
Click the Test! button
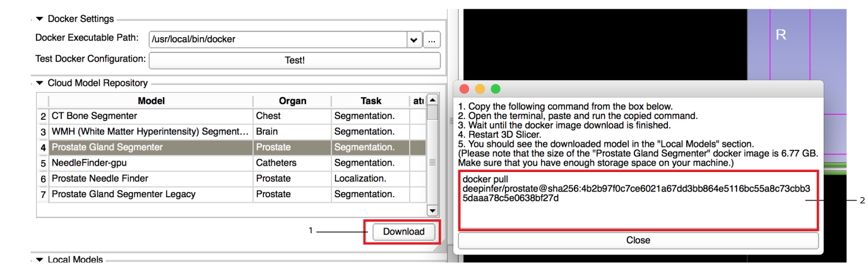294,60
